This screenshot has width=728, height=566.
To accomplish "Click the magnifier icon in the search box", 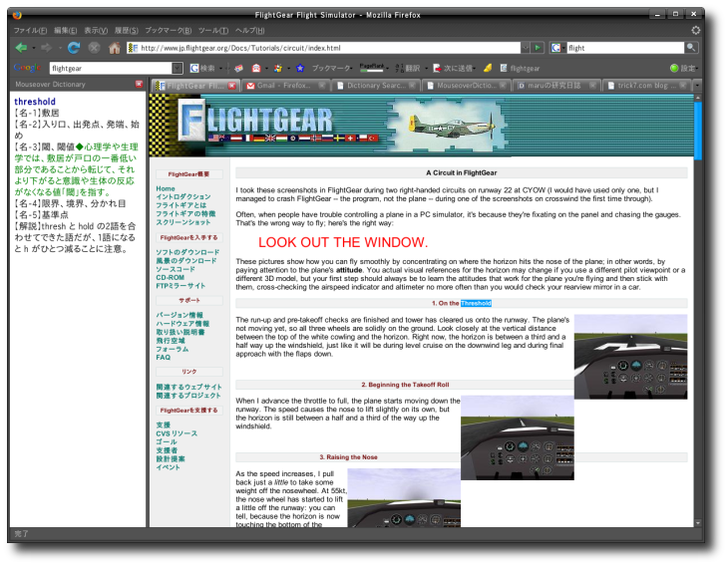I will 691,47.
